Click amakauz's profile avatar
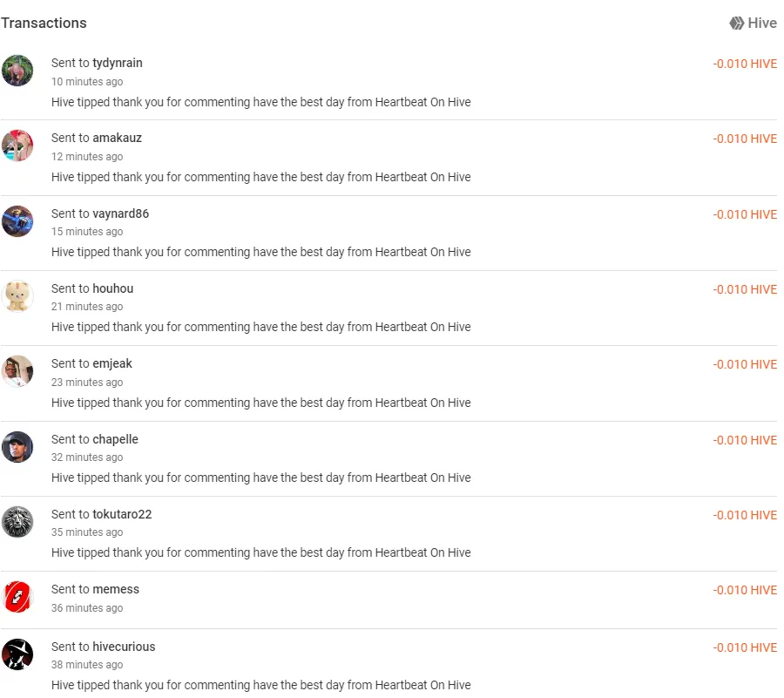Viewport: 784px width, 698px height. point(17,146)
